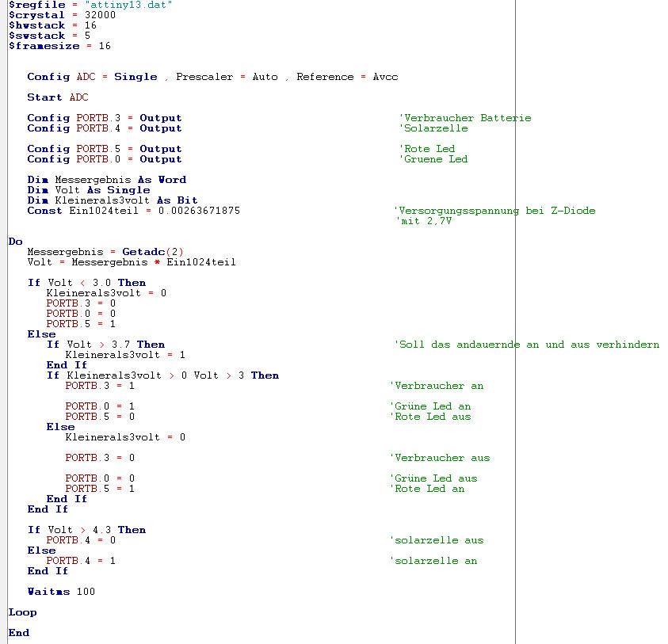Click the Config ADC = Single line
This screenshot has height=644, width=668.
click(212, 77)
